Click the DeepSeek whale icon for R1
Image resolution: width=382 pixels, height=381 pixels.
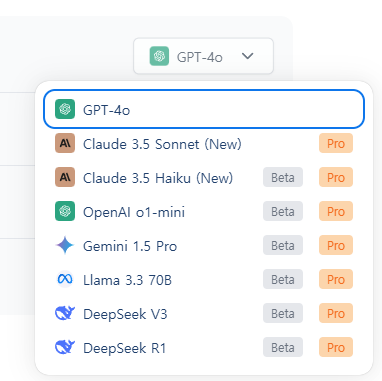pos(65,347)
